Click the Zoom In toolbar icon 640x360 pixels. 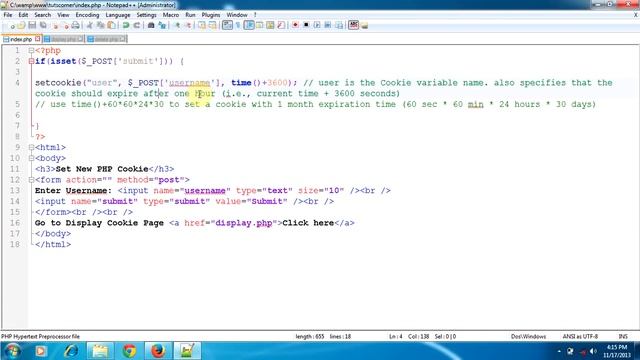(x=177, y=25)
